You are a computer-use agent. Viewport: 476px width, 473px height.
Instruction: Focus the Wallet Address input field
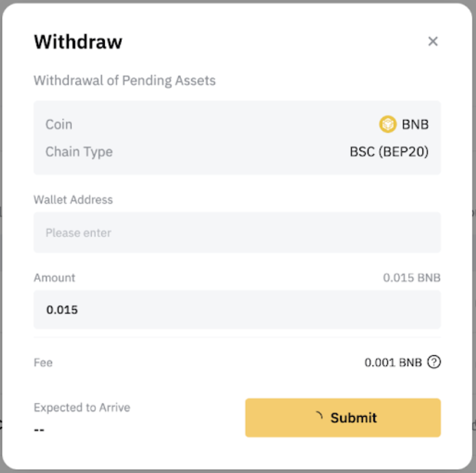237,232
